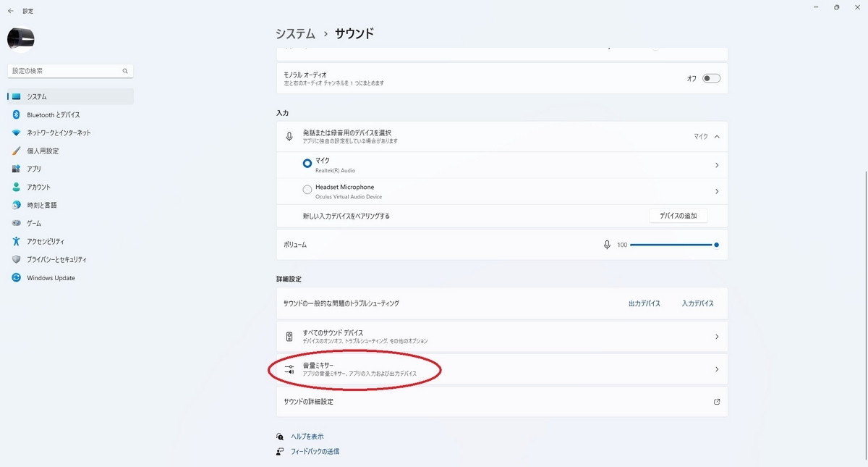Click the デバイスの追加 button
The image size is (868, 467).
tap(678, 216)
